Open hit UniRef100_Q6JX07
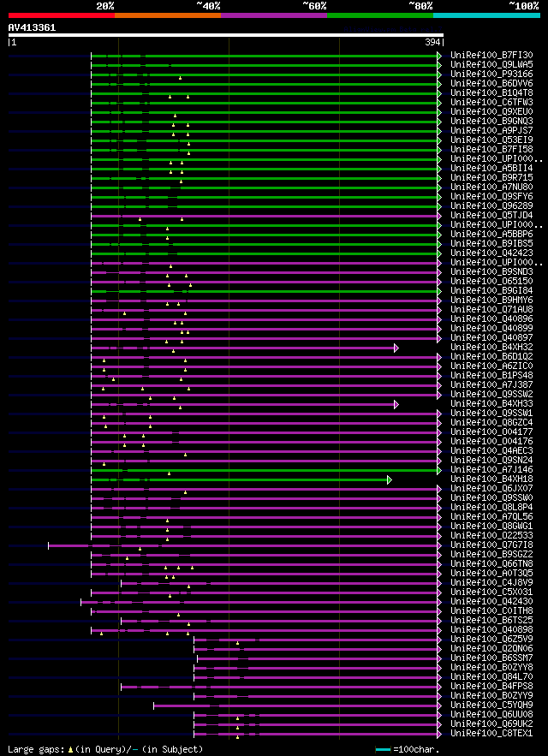Screen dimensions: 548x756 [x=491, y=488]
